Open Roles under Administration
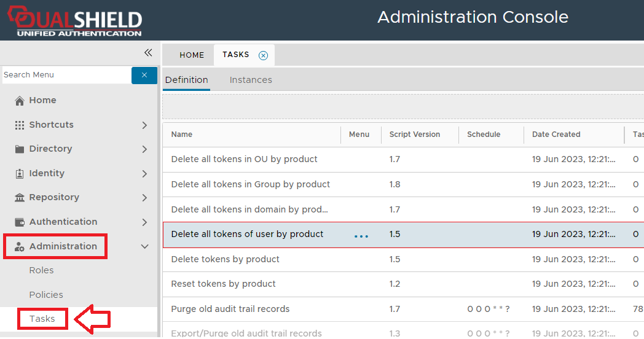Image resolution: width=644 pixels, height=339 pixels. tap(41, 270)
